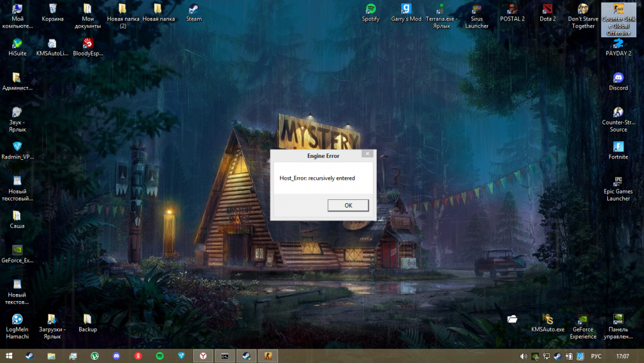Image resolution: width=644 pixels, height=363 pixels.
Task: Select the HiSuite desktop icon
Action: pyautogui.click(x=17, y=47)
